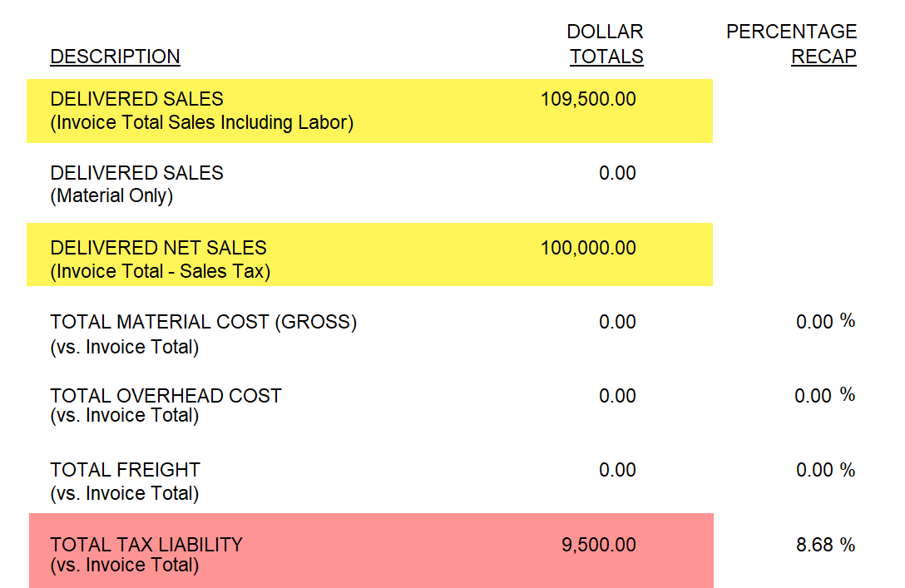Select Total Material Cost percentage value
The image size is (905, 588).
pyautogui.click(x=825, y=321)
